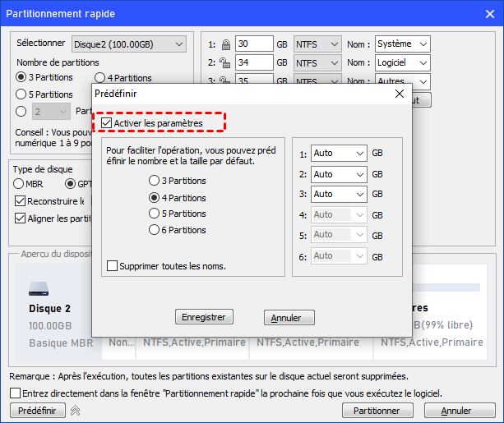Click the Prédéfinir button at bottom left
This screenshot has height=423, width=504.
[38, 411]
